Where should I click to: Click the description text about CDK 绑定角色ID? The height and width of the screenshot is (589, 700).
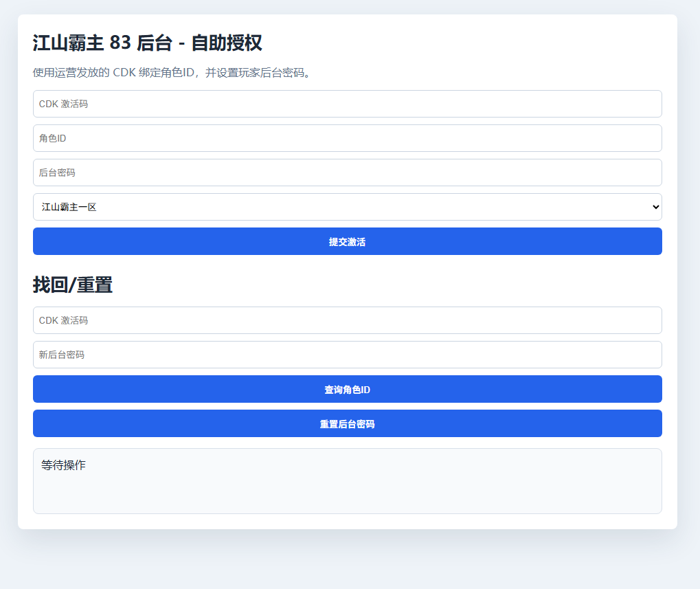coord(172,72)
